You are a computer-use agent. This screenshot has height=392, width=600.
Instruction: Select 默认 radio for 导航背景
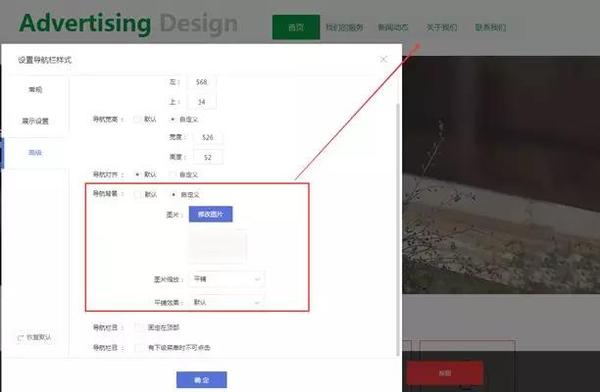pos(137,194)
